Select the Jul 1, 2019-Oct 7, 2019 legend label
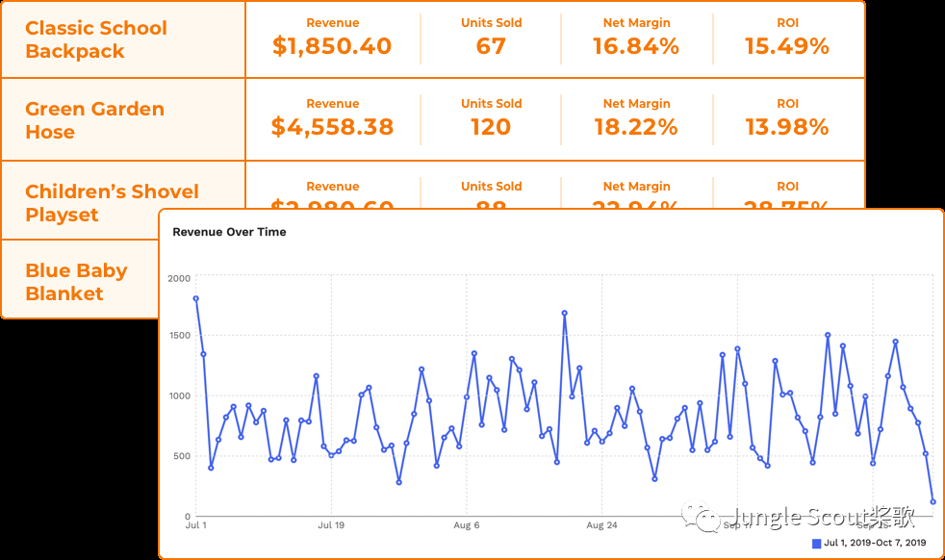The height and width of the screenshot is (560, 945). 875,544
